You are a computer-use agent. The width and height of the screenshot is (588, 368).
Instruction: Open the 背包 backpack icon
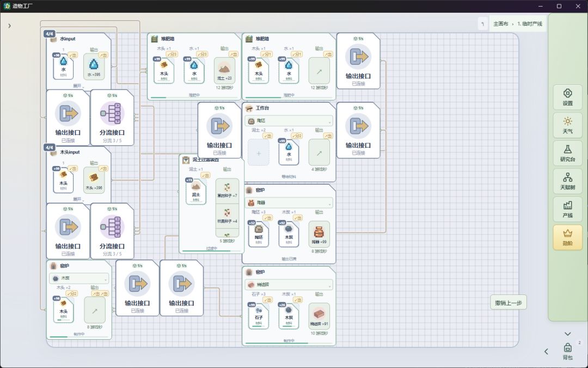pos(567,351)
